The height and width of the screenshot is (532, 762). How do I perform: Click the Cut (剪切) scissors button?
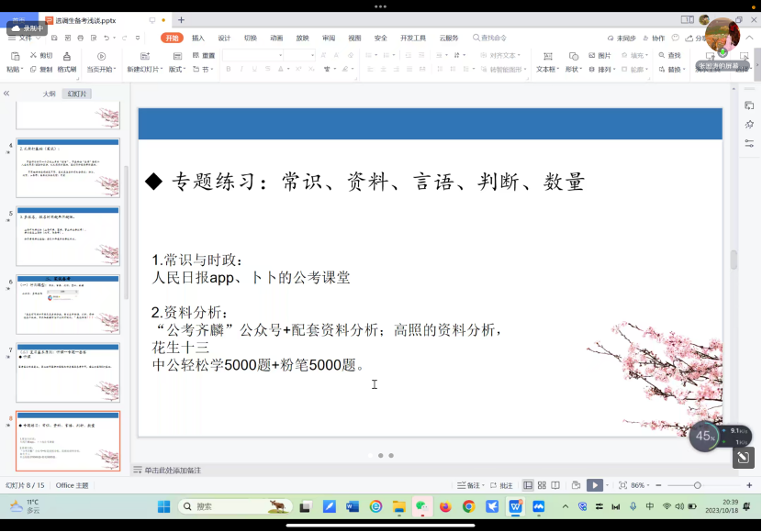[41, 55]
